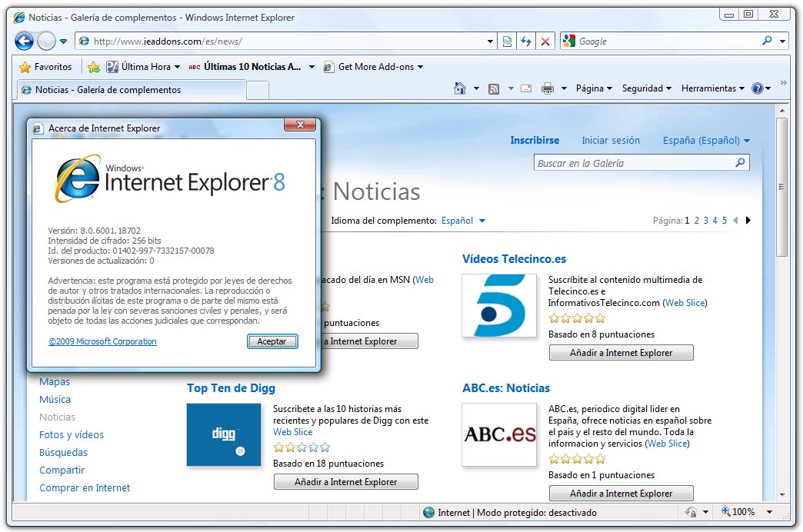Click the Refresh page icon

click(x=526, y=42)
